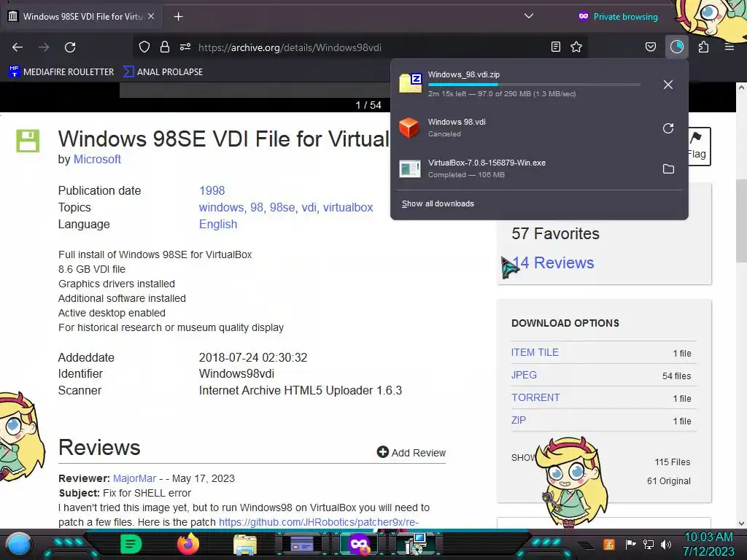
Task: Open the Microsoft creator link
Action: click(x=97, y=160)
